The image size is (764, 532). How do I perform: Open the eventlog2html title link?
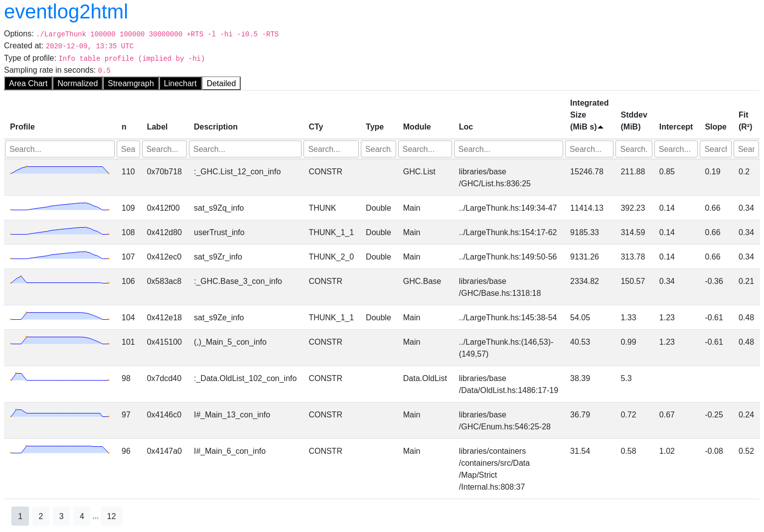tap(66, 12)
